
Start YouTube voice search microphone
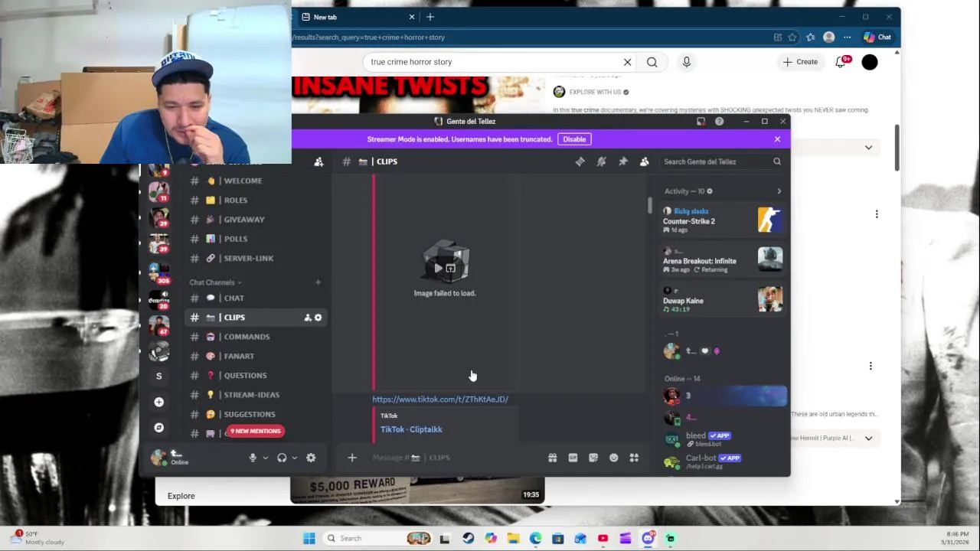(686, 62)
